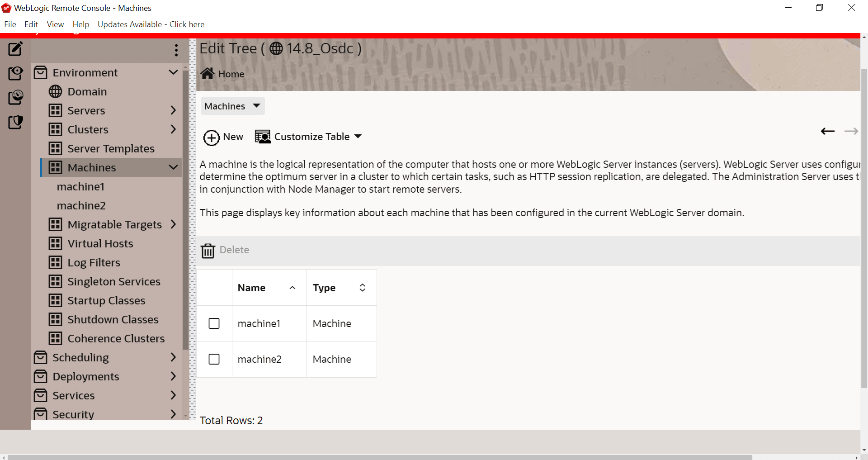Sort table by Name column arrow
This screenshot has height=460, width=868.
pyautogui.click(x=292, y=288)
